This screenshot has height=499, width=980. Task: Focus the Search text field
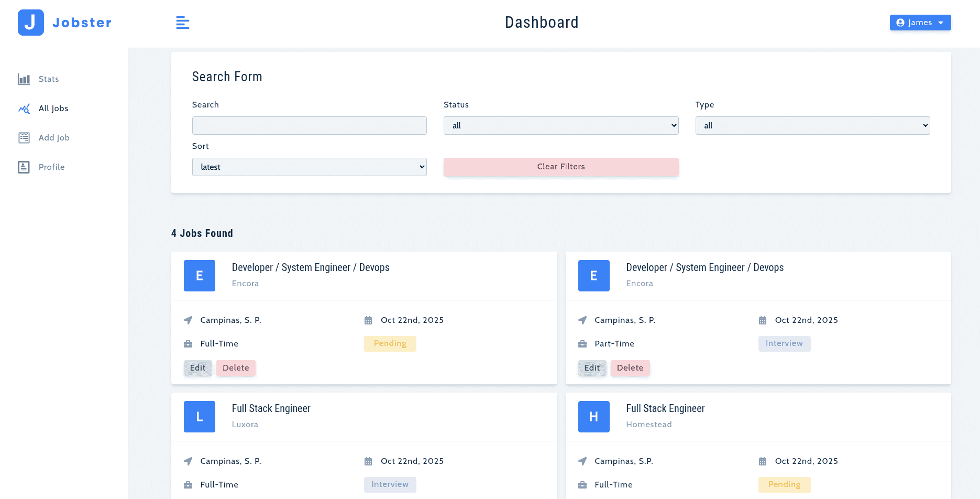tap(309, 126)
